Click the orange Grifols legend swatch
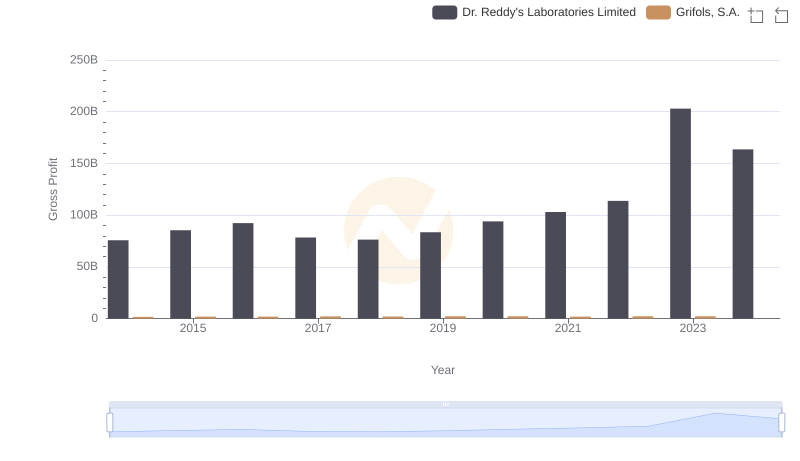 tap(658, 12)
